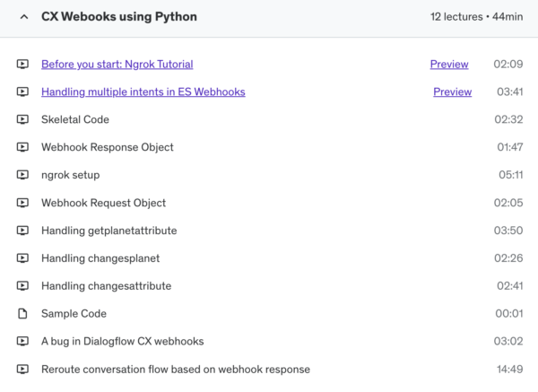The width and height of the screenshot is (538, 392).
Task: Select the ngrok setup lecture title
Action: coord(70,175)
